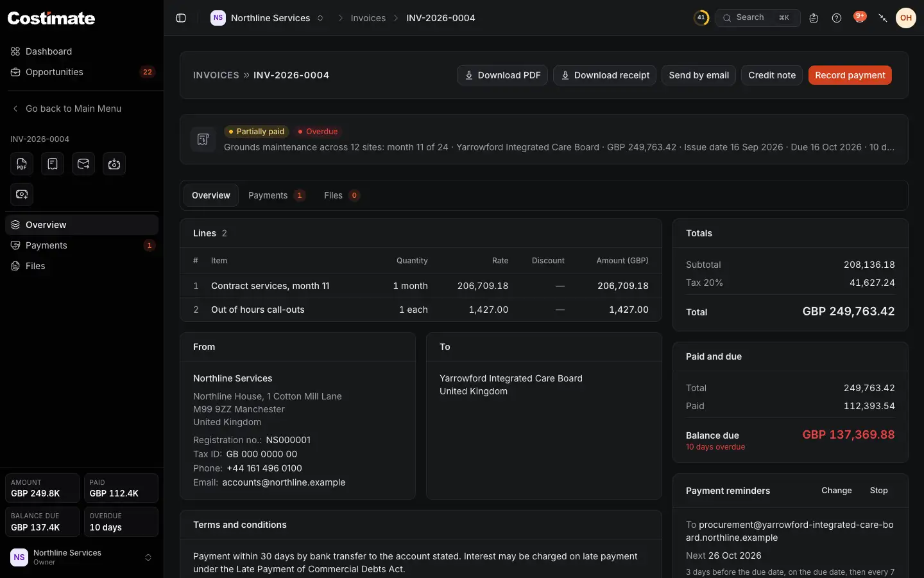Click the PDF icon in the sidebar
This screenshot has height=578, width=924.
[x=22, y=164]
